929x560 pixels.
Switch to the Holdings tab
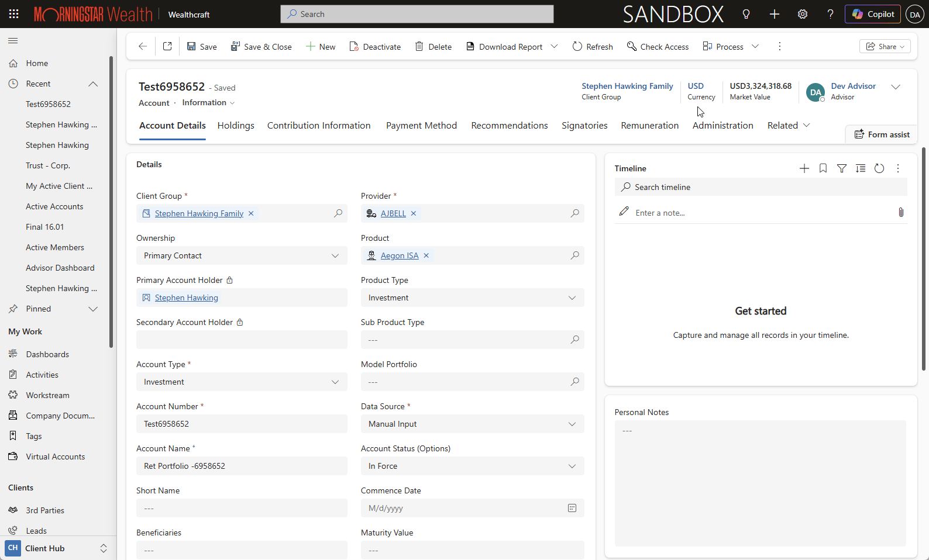236,126
